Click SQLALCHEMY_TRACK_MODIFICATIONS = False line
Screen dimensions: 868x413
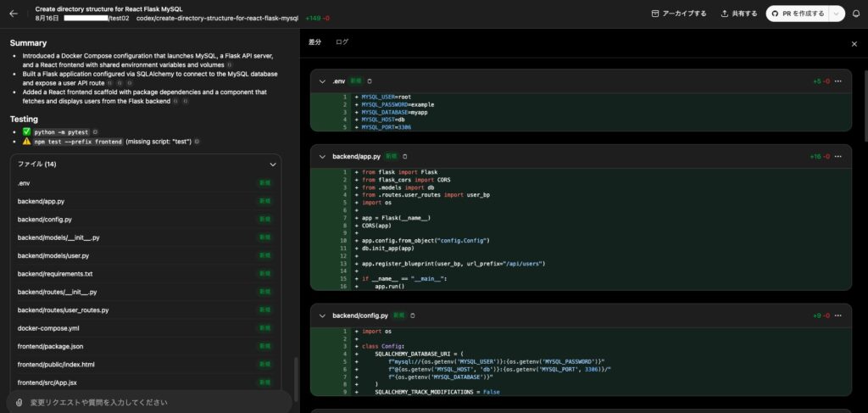click(x=437, y=392)
